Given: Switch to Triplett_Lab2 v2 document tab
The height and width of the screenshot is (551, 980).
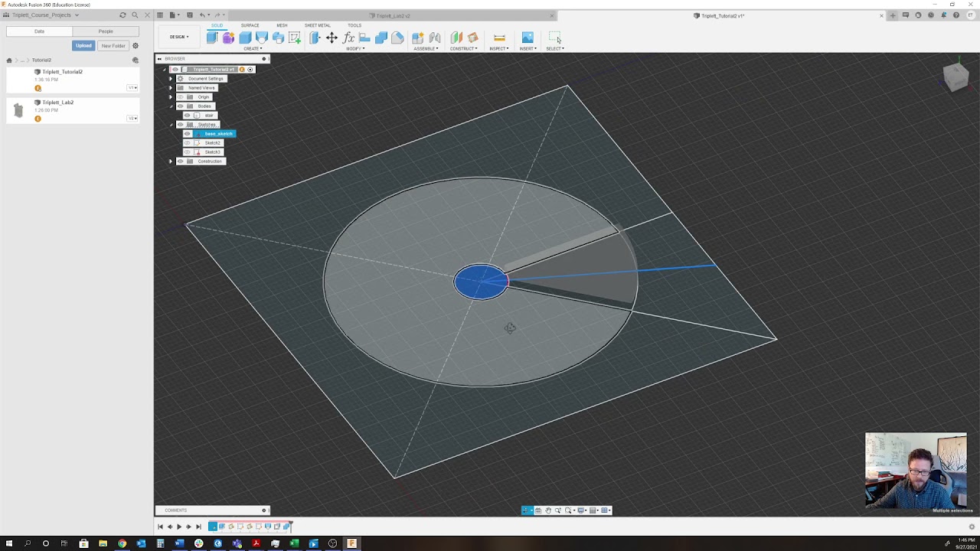Looking at the screenshot, I should click(x=394, y=15).
